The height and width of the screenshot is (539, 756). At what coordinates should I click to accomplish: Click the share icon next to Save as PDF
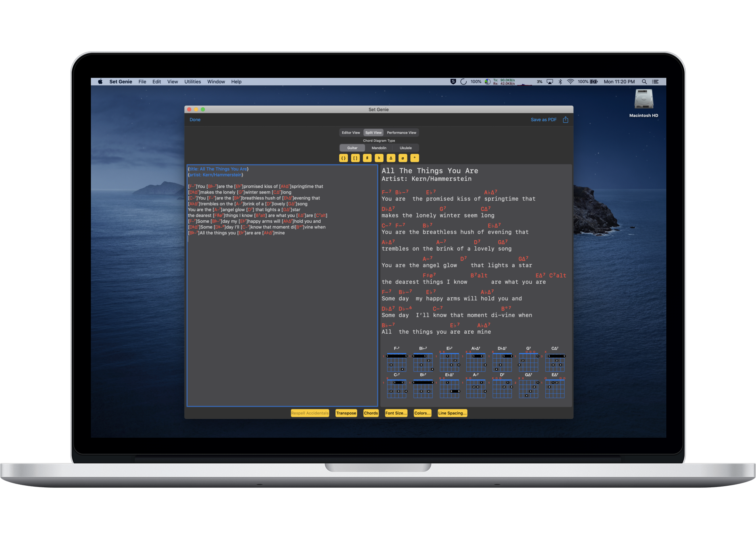point(566,120)
